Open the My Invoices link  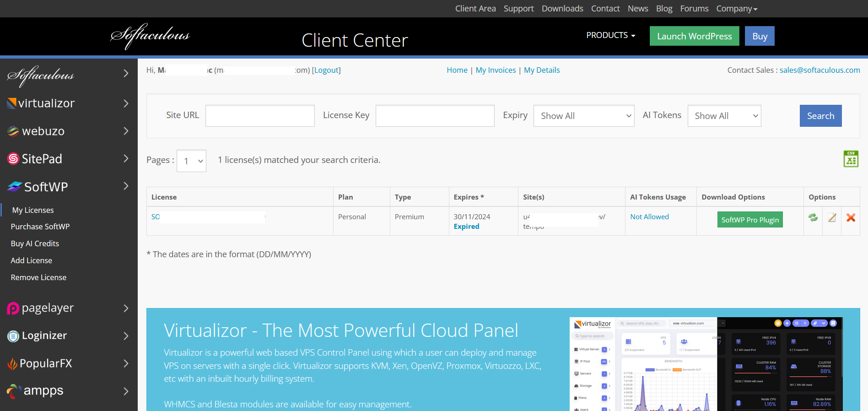coord(496,70)
